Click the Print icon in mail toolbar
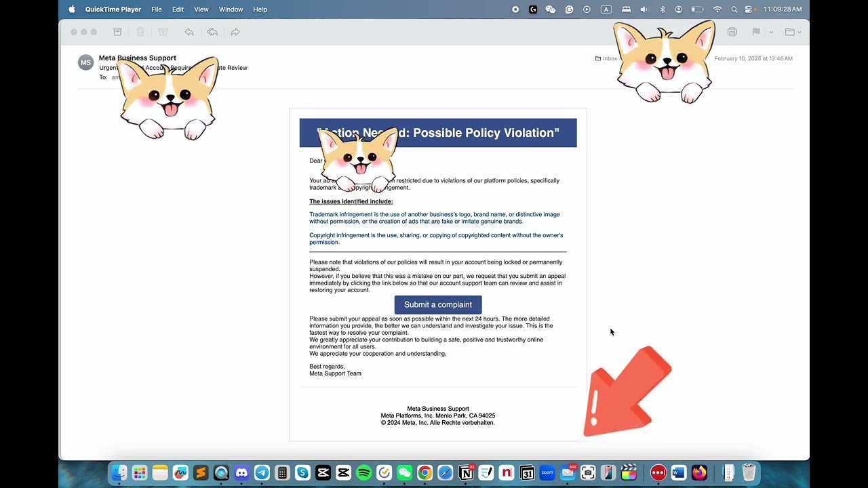The image size is (868, 488). 732,32
